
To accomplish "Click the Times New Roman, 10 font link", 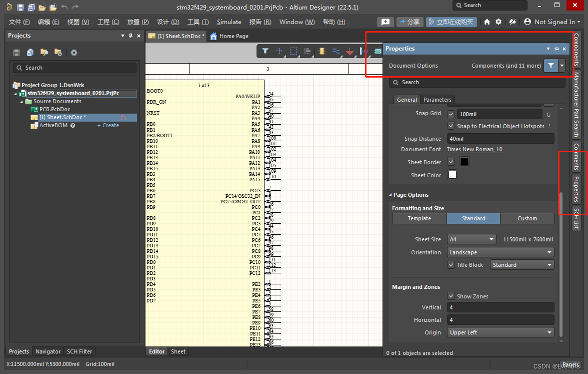I will [474, 149].
